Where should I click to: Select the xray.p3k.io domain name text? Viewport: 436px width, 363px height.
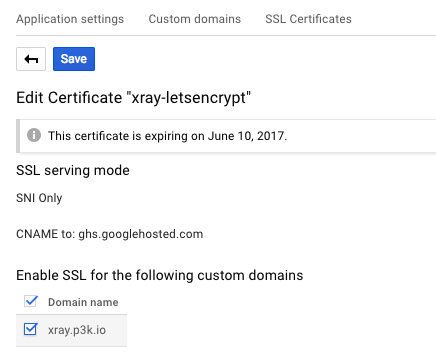[77, 330]
